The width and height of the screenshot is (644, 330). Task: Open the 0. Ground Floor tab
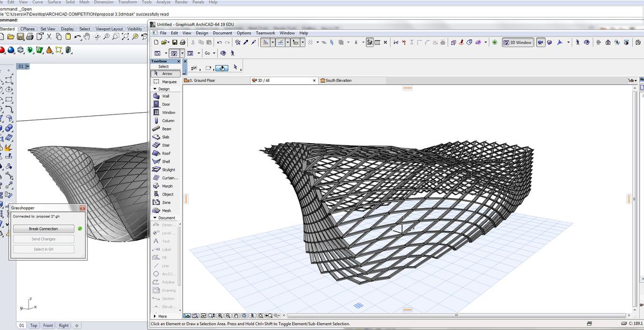[203, 80]
